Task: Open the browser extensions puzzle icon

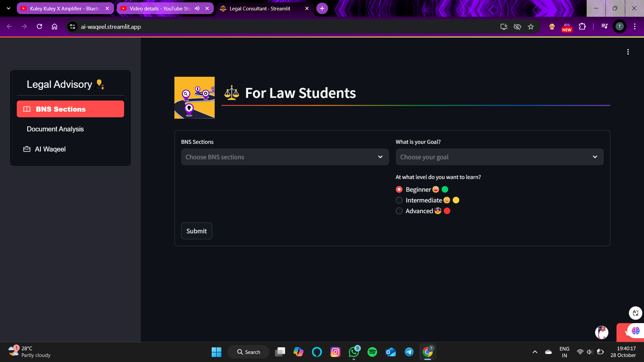Action: pos(582,26)
